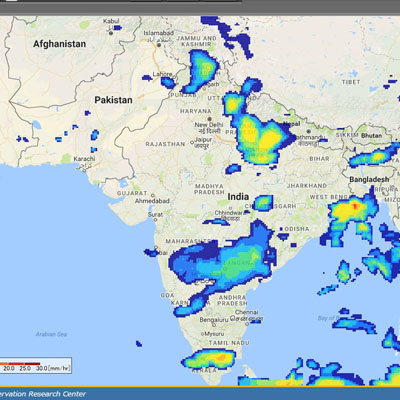
Task: Click the dark red 30.0 legend swatch
Action: 33,364
